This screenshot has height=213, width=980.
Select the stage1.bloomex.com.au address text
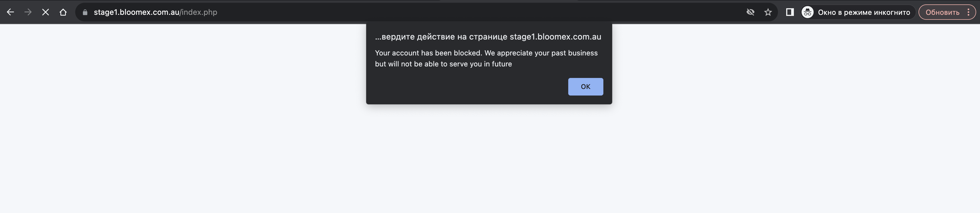136,12
